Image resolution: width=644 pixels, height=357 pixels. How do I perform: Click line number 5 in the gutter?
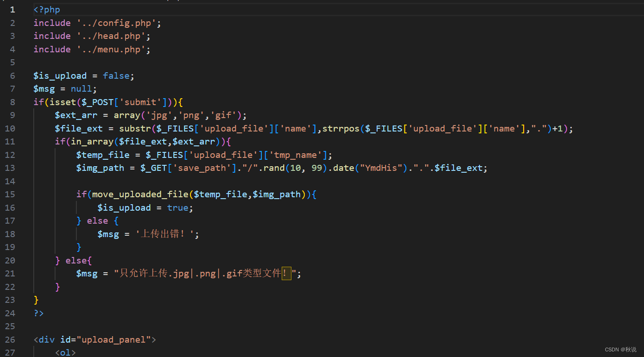13,62
